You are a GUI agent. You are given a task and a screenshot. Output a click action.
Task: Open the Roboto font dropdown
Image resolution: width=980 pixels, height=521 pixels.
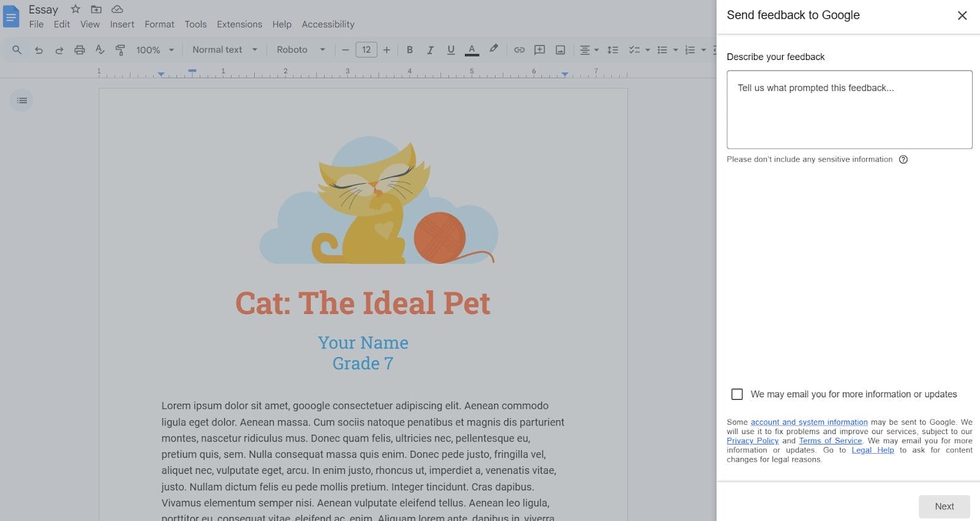300,50
